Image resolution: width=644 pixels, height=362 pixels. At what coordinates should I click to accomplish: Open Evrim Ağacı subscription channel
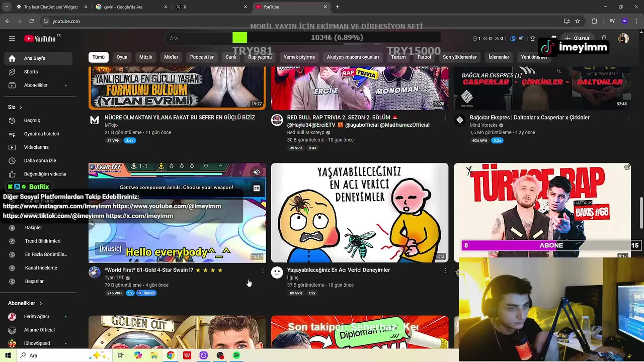click(38, 317)
